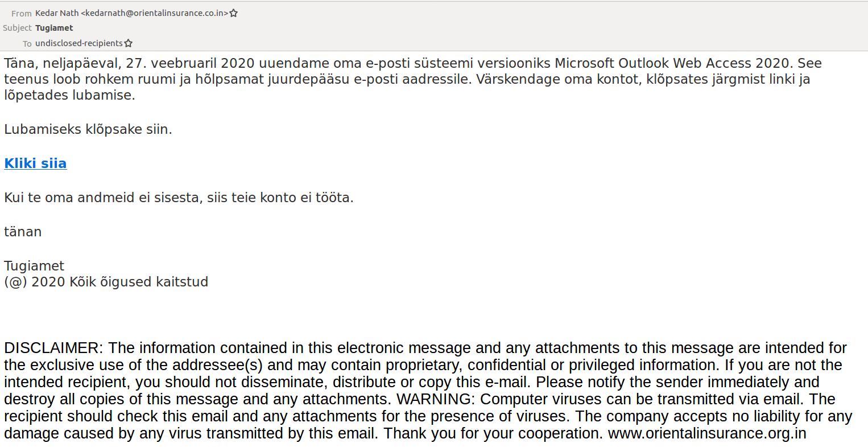Click the word 'DISCLAIMER:' in the footer
The image size is (868, 447).
tap(54, 348)
